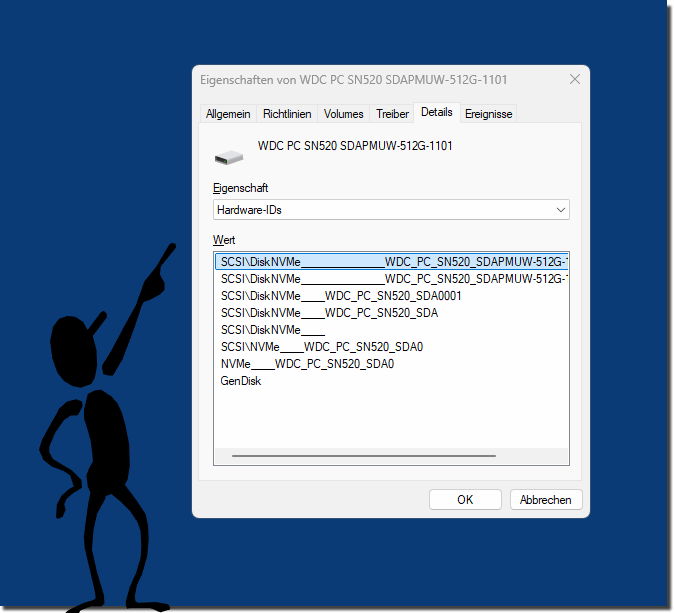Open the Richtlinien tab
Screen dimensions: 674x613
(x=287, y=114)
